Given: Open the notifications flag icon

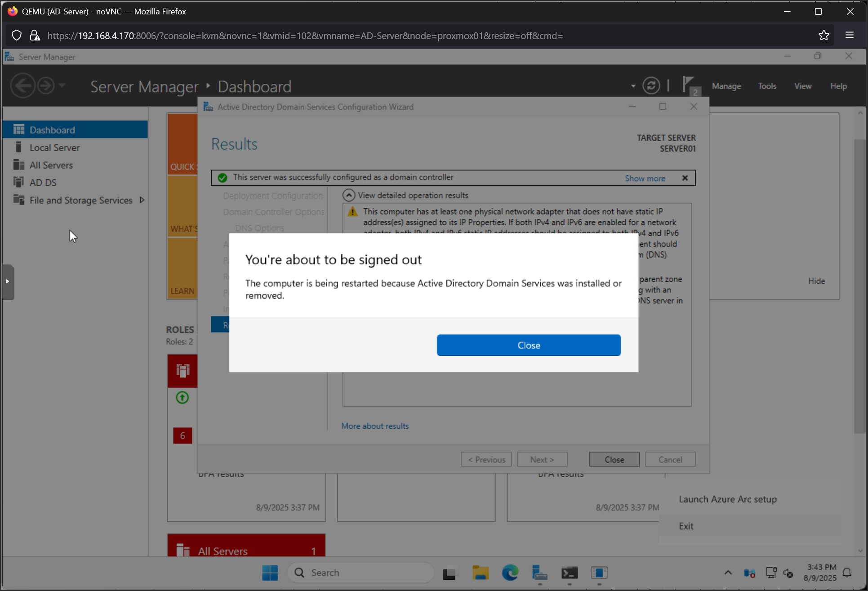Looking at the screenshot, I should [689, 85].
